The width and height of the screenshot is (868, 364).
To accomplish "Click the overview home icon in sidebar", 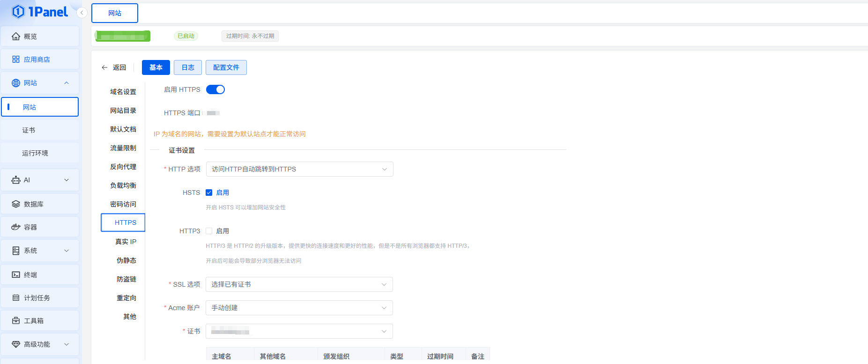I will tap(16, 37).
